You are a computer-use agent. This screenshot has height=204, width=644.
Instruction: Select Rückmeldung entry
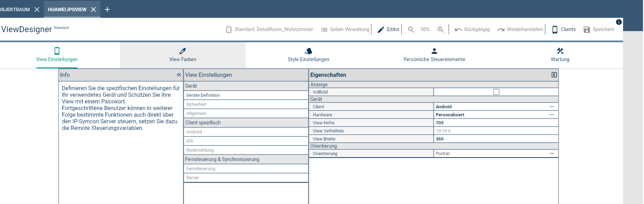[x=246, y=150]
